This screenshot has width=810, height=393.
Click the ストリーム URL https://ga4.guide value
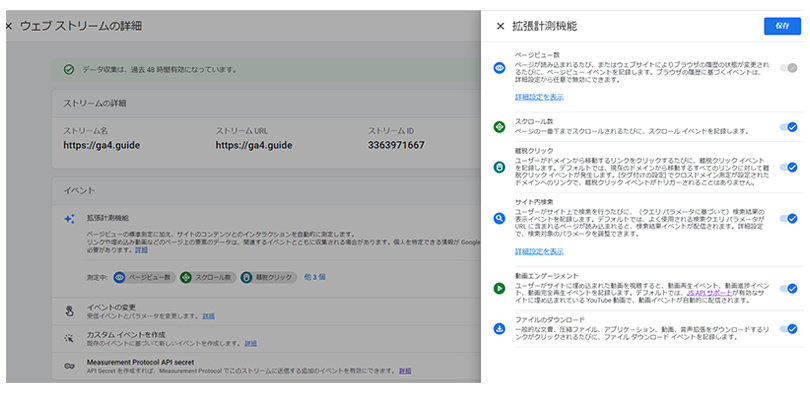[254, 146]
